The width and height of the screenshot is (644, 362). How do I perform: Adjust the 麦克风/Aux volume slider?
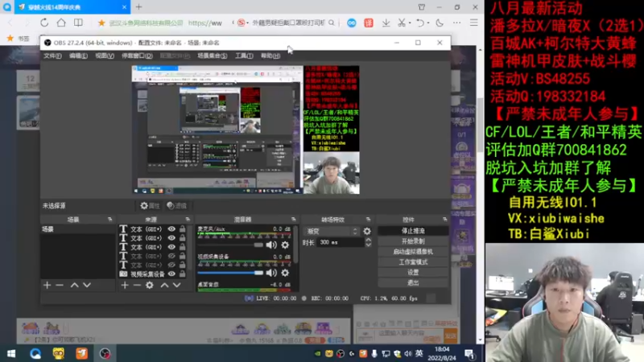(230, 245)
